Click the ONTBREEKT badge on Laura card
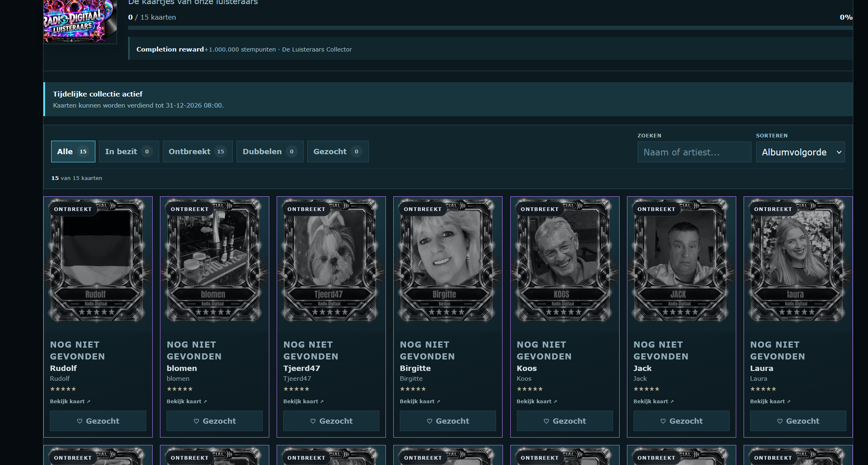This screenshot has width=868, height=465. tap(773, 209)
